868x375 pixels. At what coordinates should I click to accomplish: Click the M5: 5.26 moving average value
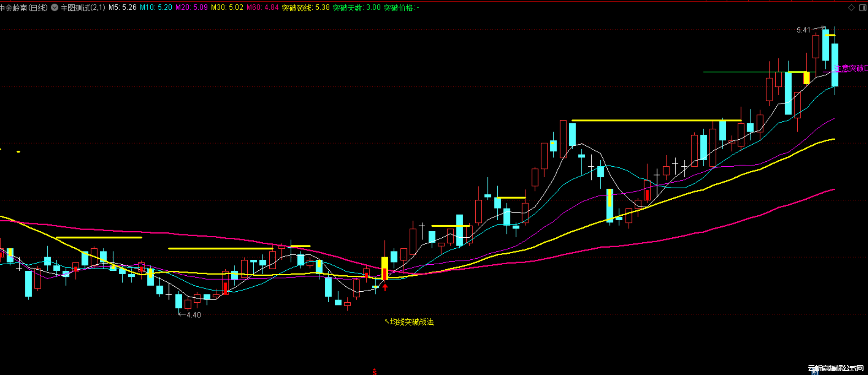[122, 7]
